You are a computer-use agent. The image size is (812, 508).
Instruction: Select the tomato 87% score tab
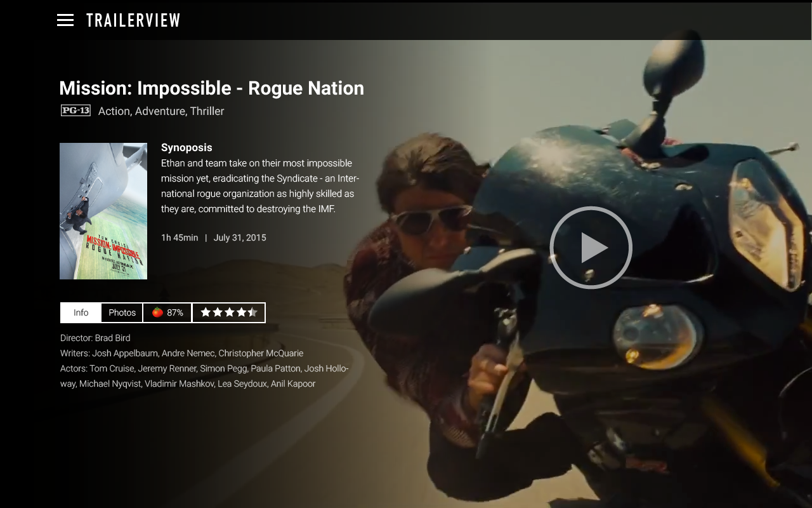[x=167, y=312]
